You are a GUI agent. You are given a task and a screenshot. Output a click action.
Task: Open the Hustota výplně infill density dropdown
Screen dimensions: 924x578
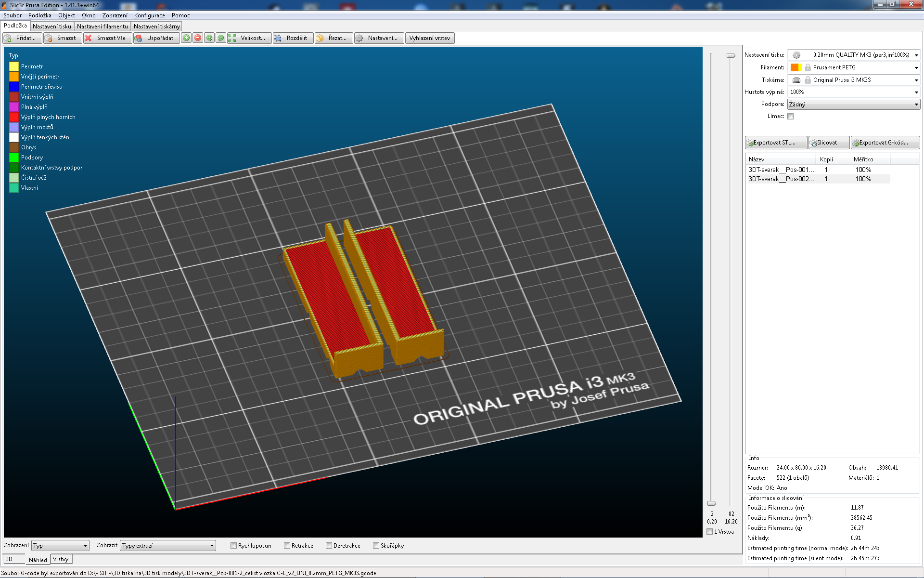(854, 92)
